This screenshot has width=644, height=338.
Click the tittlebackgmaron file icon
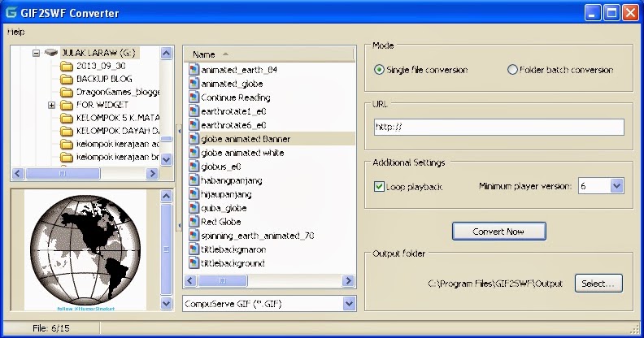pyautogui.click(x=194, y=249)
